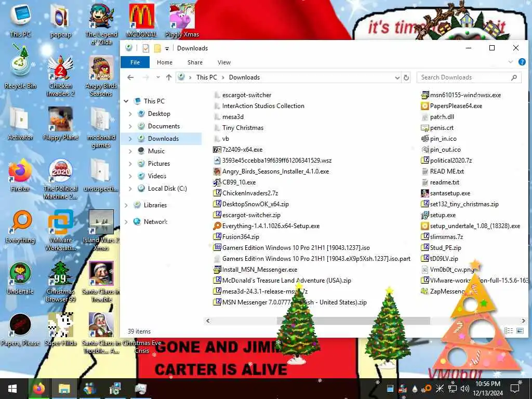Expand the Network tree node
532x399 pixels.
(126, 222)
